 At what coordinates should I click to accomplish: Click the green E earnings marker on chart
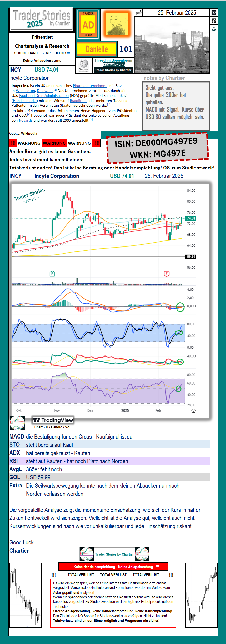[52, 274]
